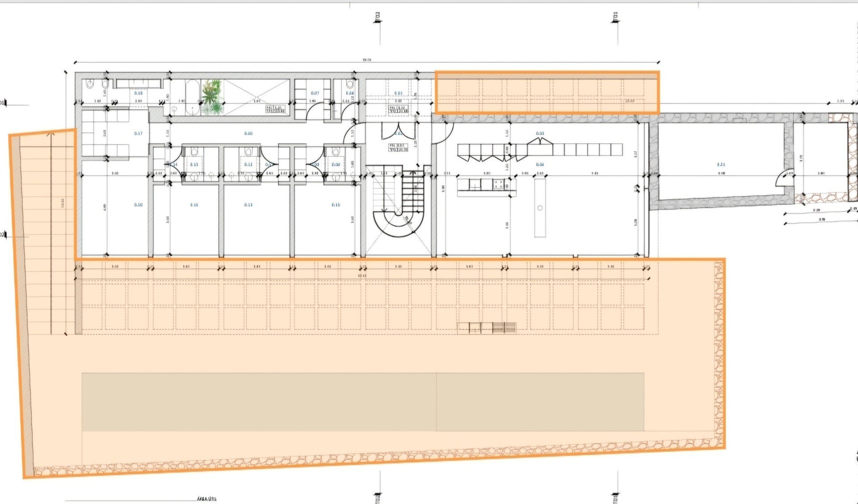Select the small door swing in stone-walled room

coord(784,179)
